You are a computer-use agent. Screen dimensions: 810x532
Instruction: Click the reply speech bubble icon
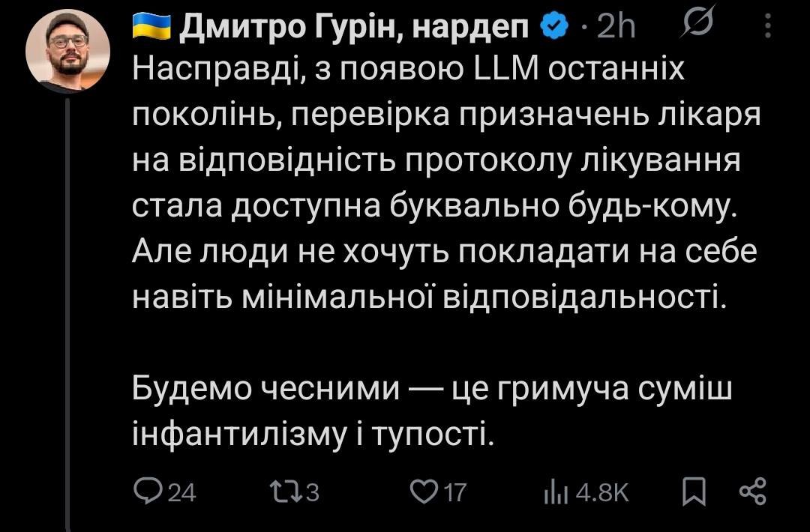(x=144, y=491)
